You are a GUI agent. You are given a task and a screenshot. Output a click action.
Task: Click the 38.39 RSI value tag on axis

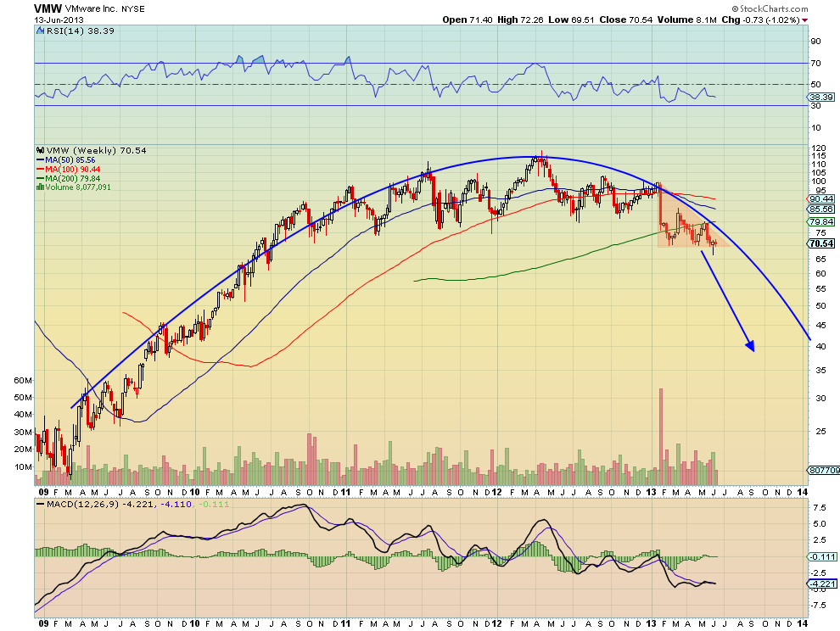pos(821,97)
